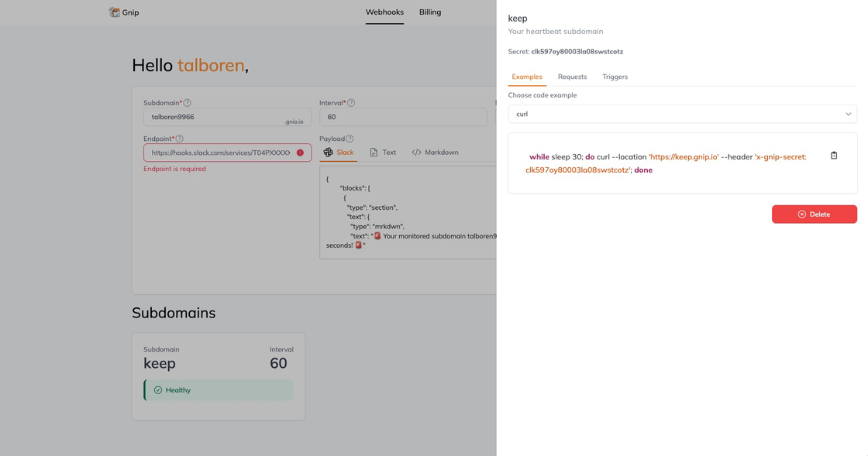Click the green Healthy status check icon
The width and height of the screenshot is (868, 456).
pos(158,390)
